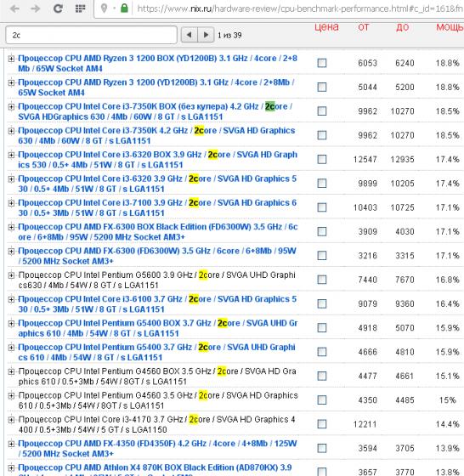Image resolution: width=464 pixels, height=476 pixels.
Task: Tick the checkbox for Ryzen 3 1200 BOX
Action: 322,63
